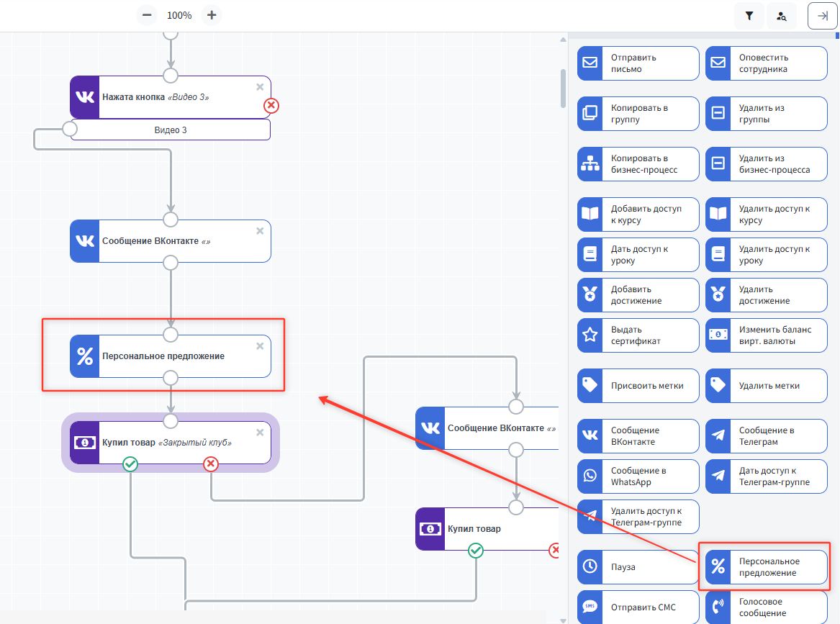This screenshot has width=840, height=624.
Task: Choose the Выдать сертификат star action
Action: 638,335
